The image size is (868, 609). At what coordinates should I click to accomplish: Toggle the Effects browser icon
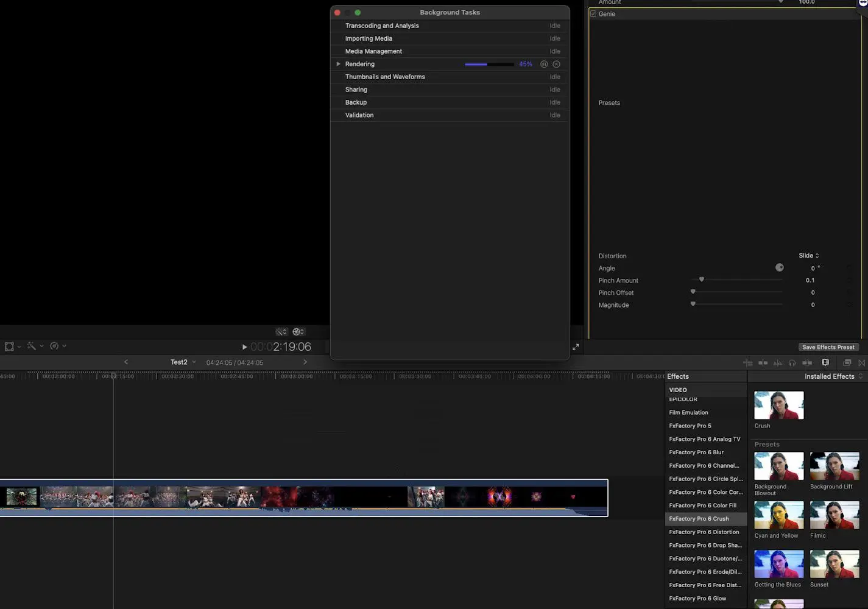click(x=825, y=362)
